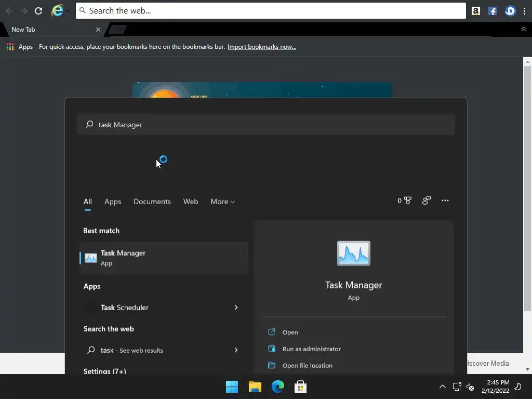The width and height of the screenshot is (532, 399).
Task: Click the browser forward arrow
Action: click(24, 11)
